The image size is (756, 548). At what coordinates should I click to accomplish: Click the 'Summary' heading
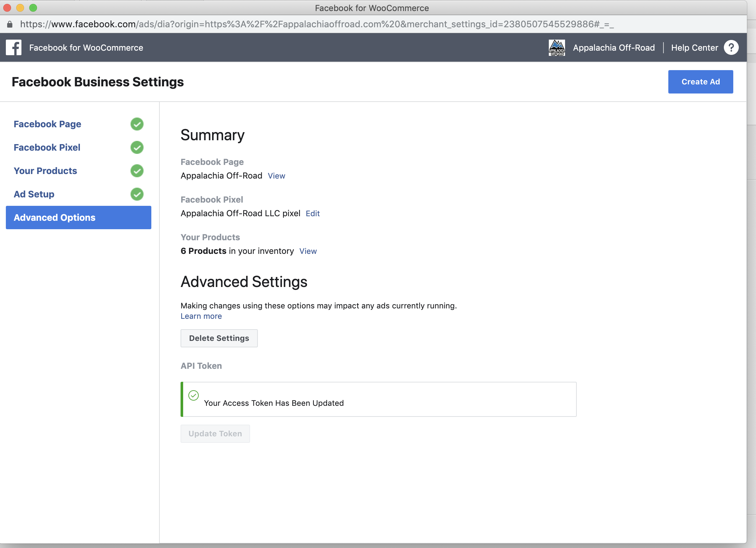click(212, 135)
